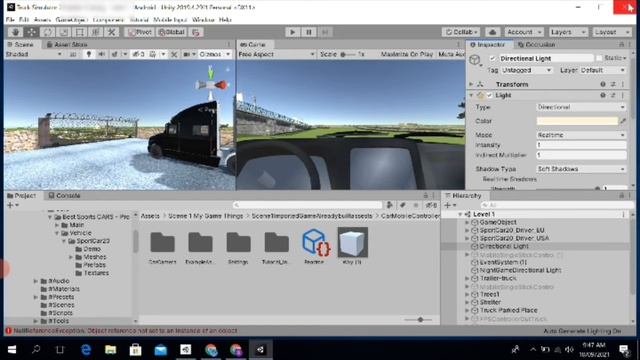Viewport: 640px width, 360px height.
Task: Select the Meshes folder in tree
Action: [94, 257]
